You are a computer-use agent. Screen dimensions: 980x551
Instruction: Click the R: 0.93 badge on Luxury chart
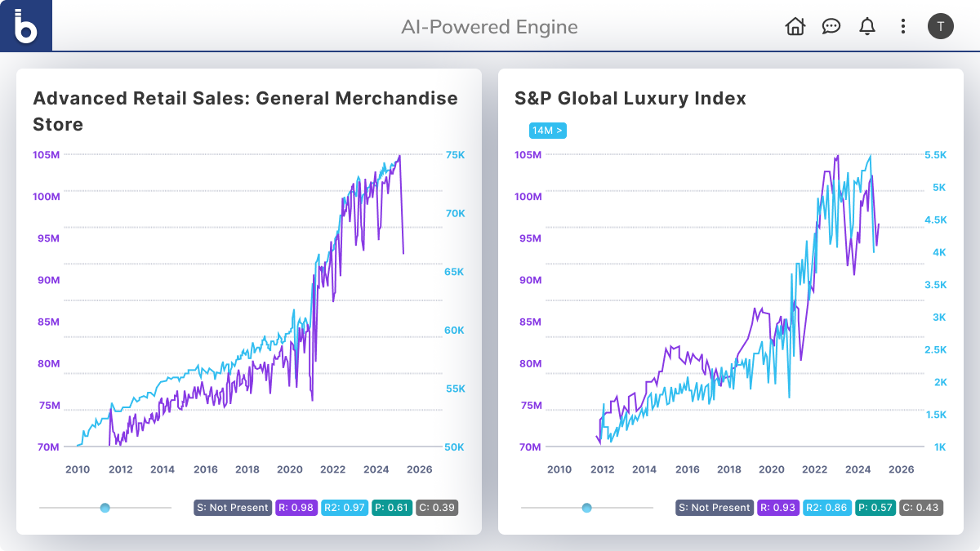click(777, 508)
